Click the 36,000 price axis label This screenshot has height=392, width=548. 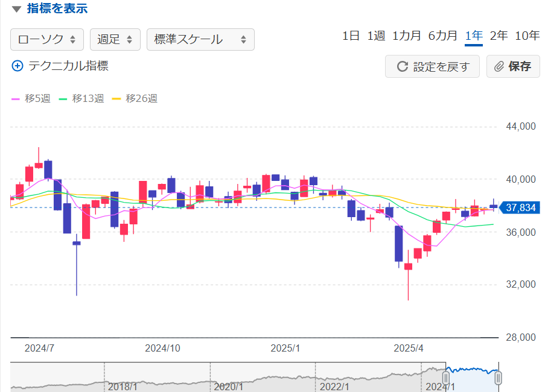pyautogui.click(x=521, y=232)
